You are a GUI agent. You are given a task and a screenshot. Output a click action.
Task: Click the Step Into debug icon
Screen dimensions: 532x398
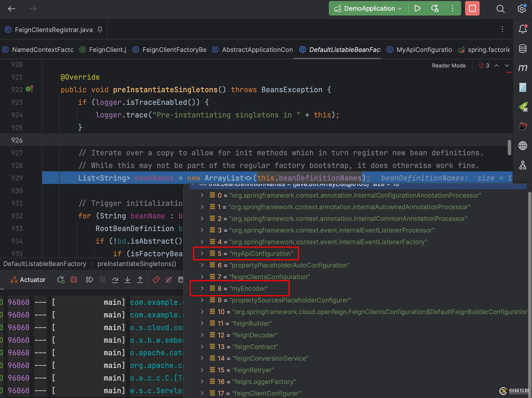pyautogui.click(x=128, y=280)
